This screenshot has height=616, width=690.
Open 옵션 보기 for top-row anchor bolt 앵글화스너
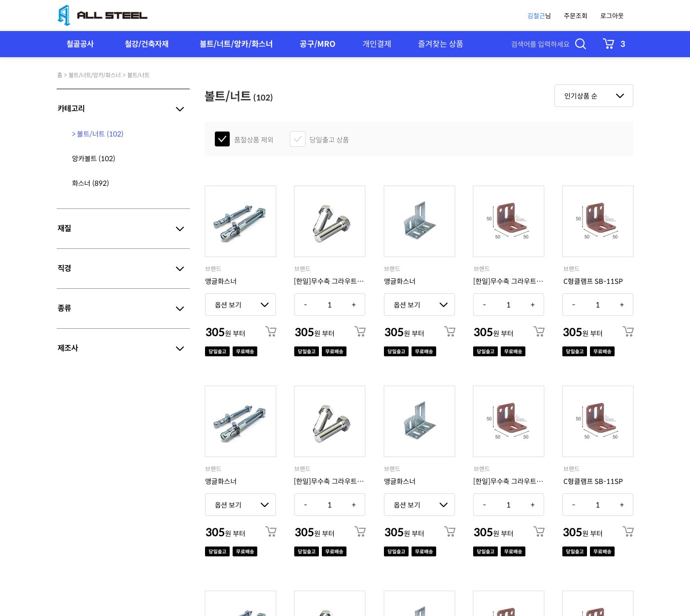241,305
